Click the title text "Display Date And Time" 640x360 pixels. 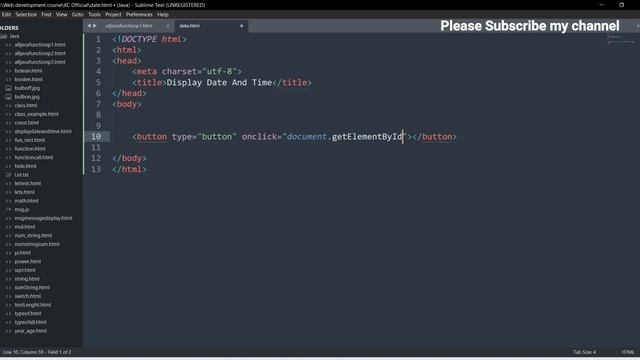219,82
